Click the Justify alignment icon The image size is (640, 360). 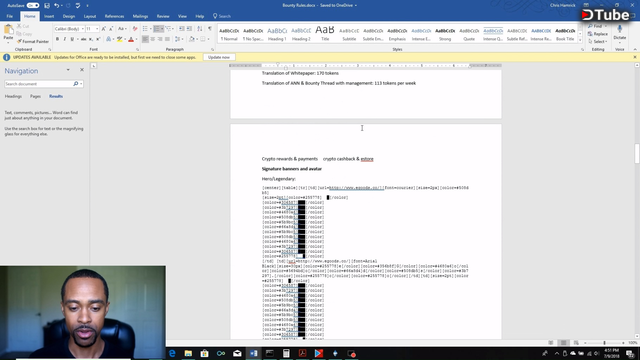(x=167, y=39)
